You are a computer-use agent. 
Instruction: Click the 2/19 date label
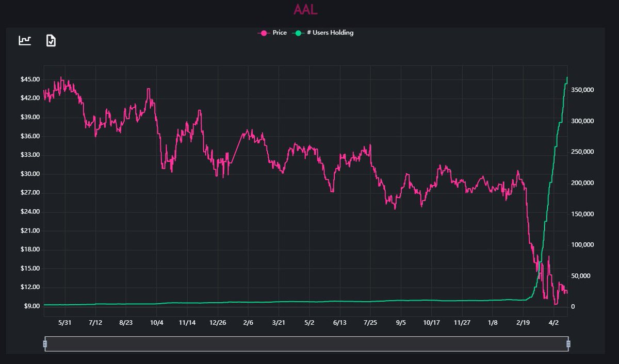click(x=523, y=323)
